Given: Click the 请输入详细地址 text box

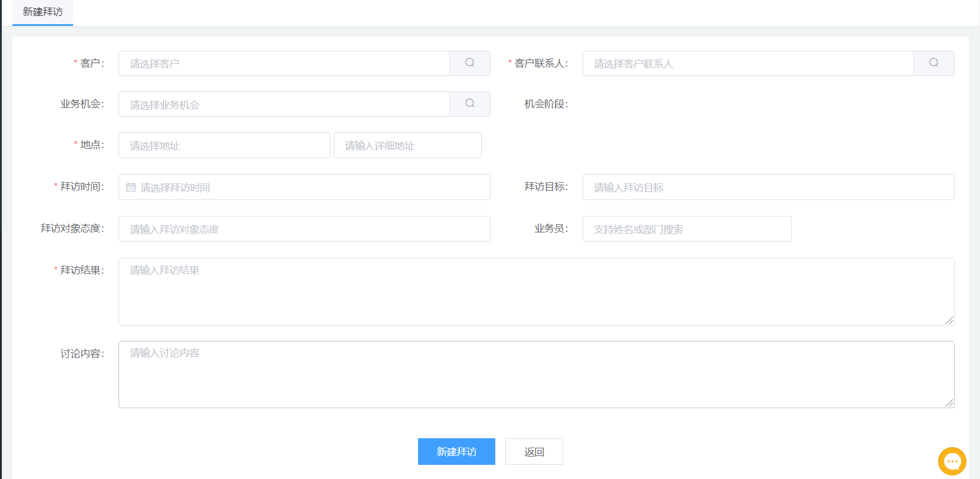Looking at the screenshot, I should [x=407, y=146].
